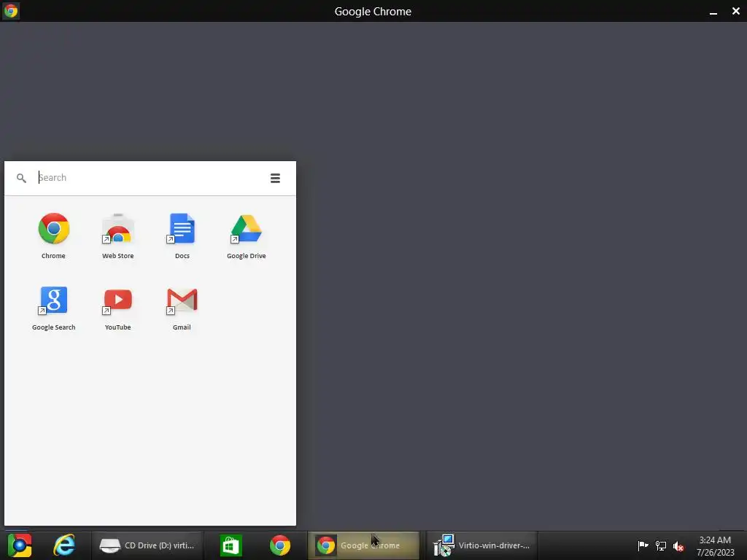Launch the Google Search app

click(53, 308)
